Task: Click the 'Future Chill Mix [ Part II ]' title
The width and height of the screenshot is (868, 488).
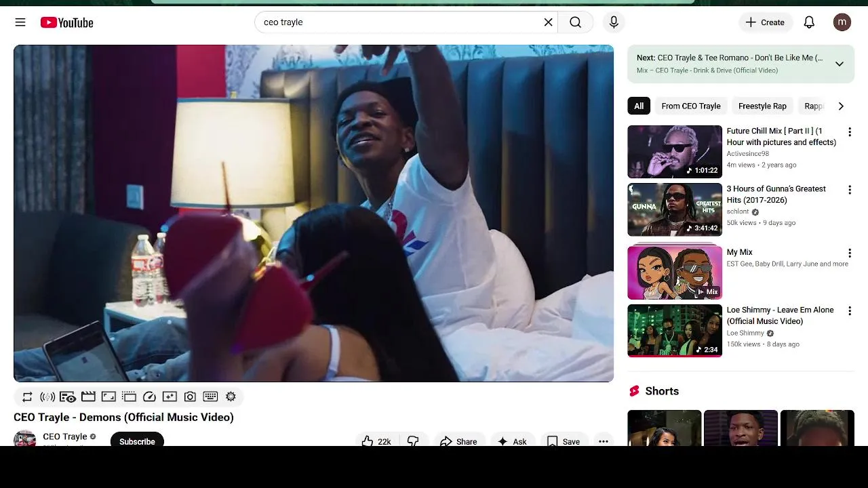Action: tap(781, 136)
